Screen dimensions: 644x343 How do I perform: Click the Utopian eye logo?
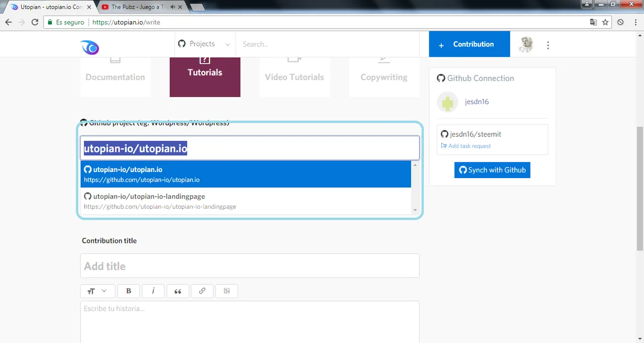tap(90, 47)
